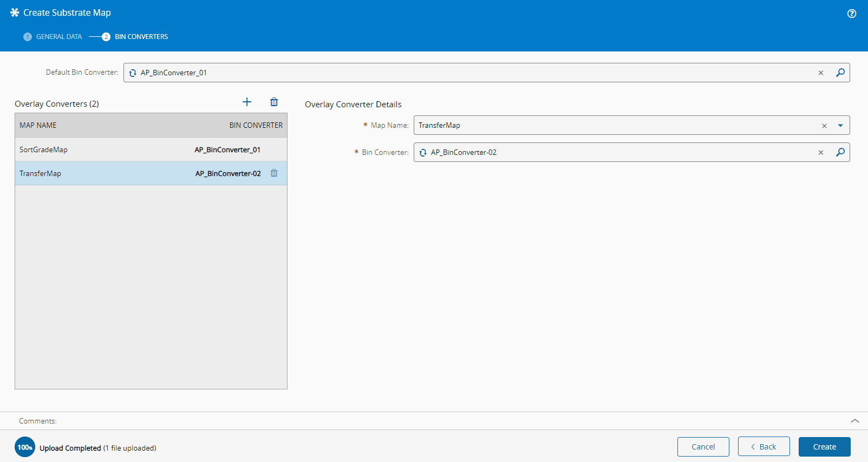Click the Cancel button
Viewport: 868px width, 462px height.
tap(703, 447)
